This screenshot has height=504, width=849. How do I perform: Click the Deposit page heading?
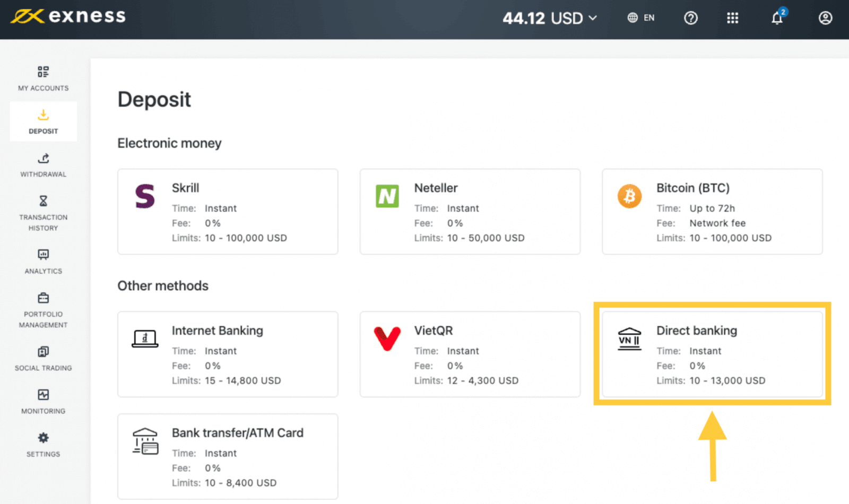coord(154,100)
